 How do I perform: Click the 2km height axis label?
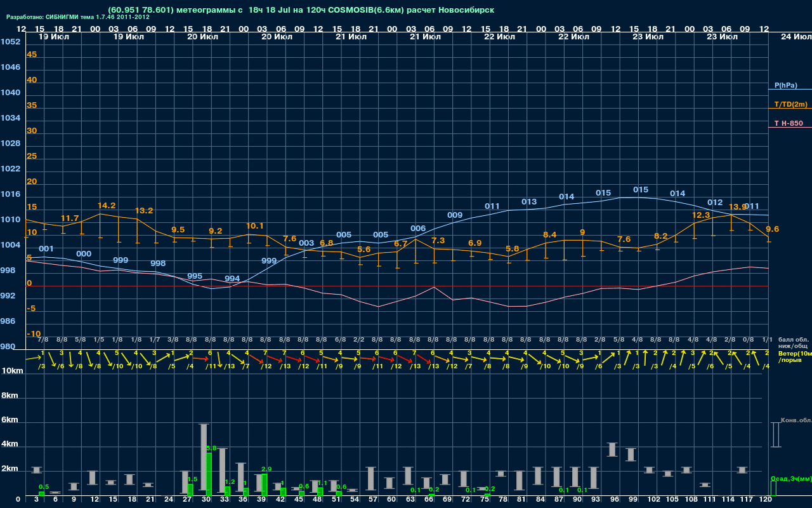pos(10,469)
